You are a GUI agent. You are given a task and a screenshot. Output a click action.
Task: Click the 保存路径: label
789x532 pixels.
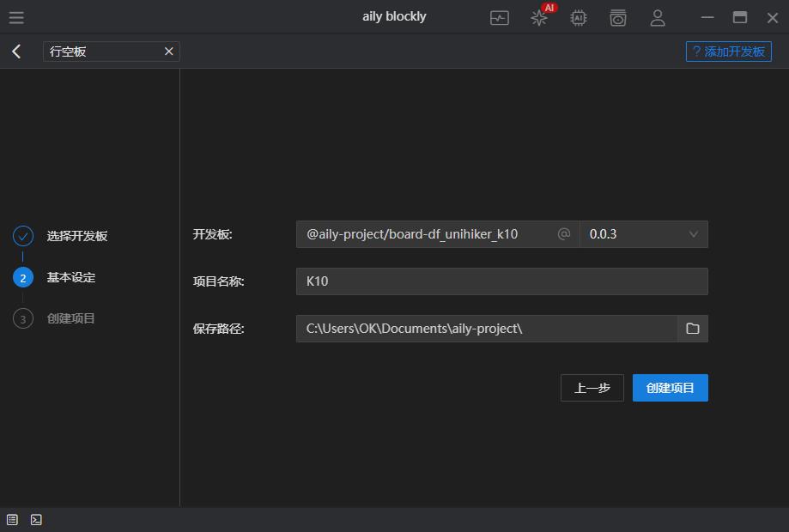(218, 329)
